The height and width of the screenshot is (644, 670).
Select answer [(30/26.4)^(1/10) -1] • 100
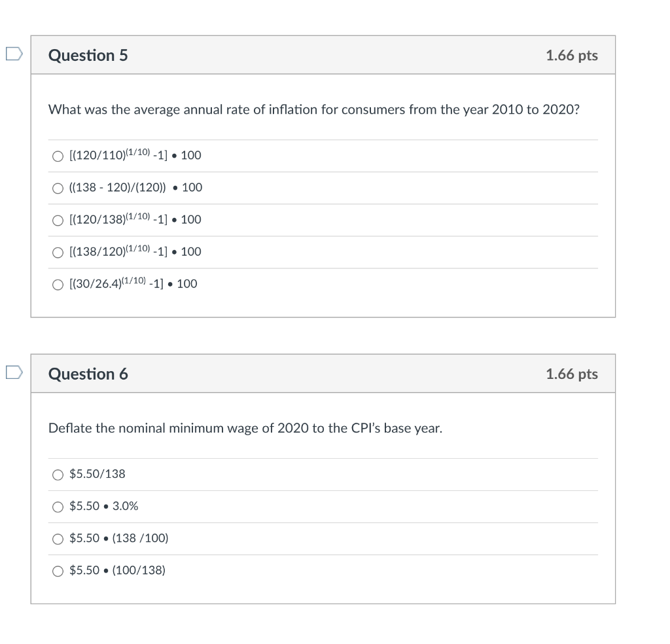pyautogui.click(x=58, y=284)
